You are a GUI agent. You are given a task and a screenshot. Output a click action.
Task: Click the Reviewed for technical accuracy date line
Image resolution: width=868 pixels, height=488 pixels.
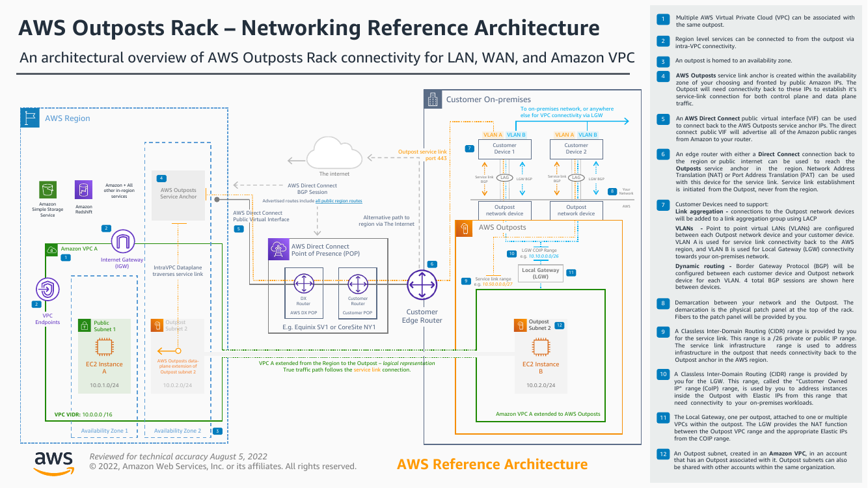178,456
